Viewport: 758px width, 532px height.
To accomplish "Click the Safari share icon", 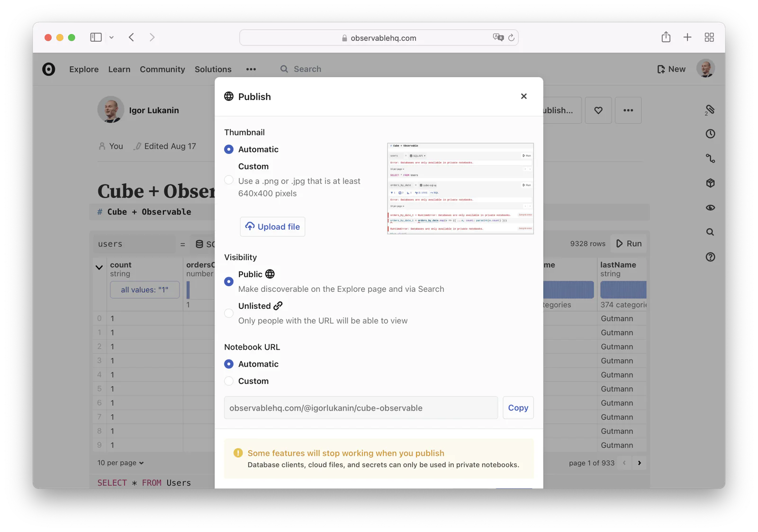I will tap(666, 37).
